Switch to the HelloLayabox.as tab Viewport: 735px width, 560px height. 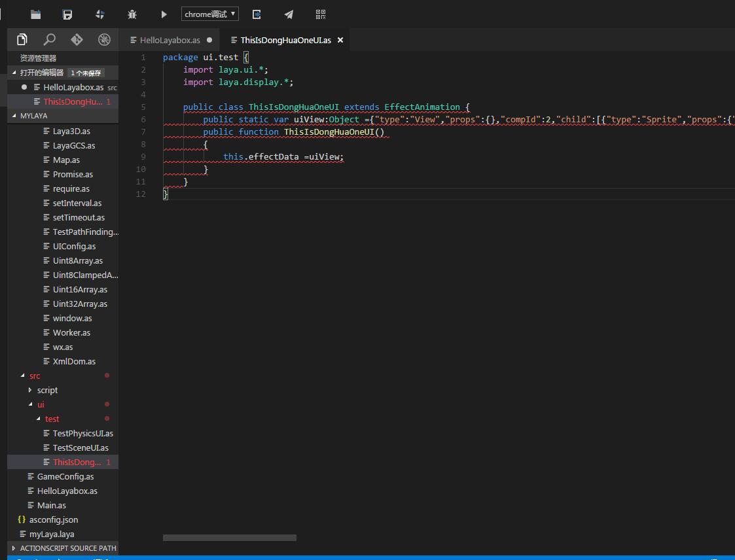coord(170,40)
